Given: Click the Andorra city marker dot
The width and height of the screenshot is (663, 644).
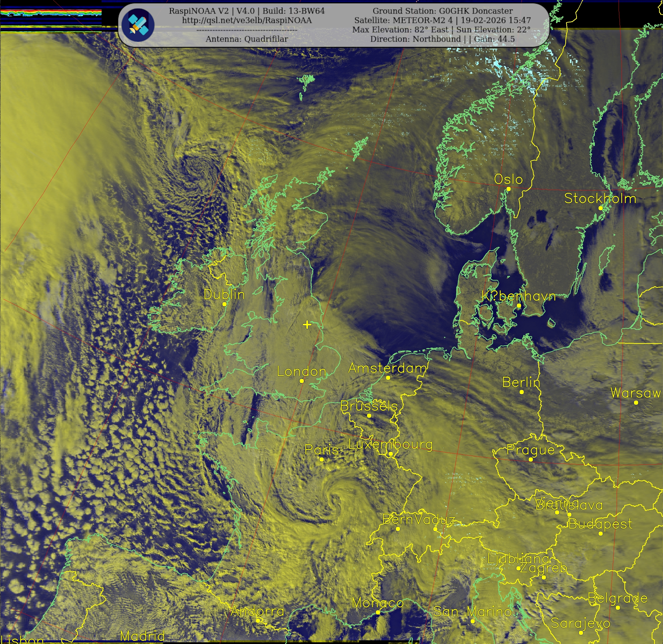Looking at the screenshot, I should 258,620.
